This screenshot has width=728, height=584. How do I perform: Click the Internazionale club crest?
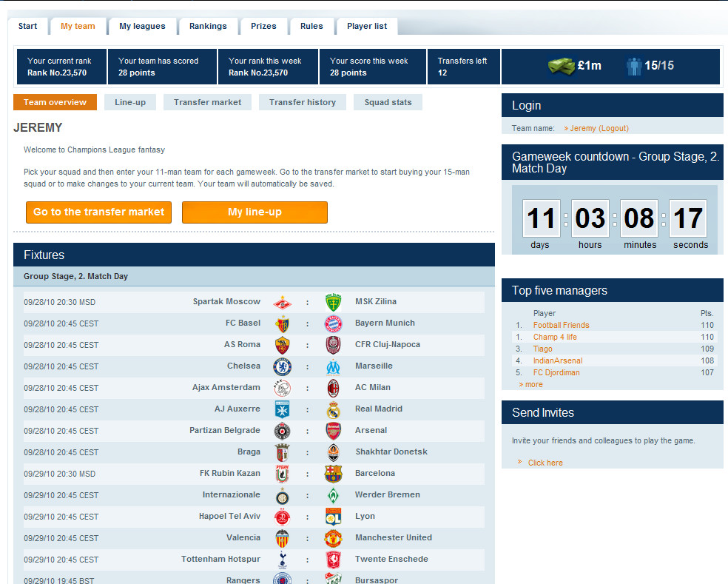(283, 497)
